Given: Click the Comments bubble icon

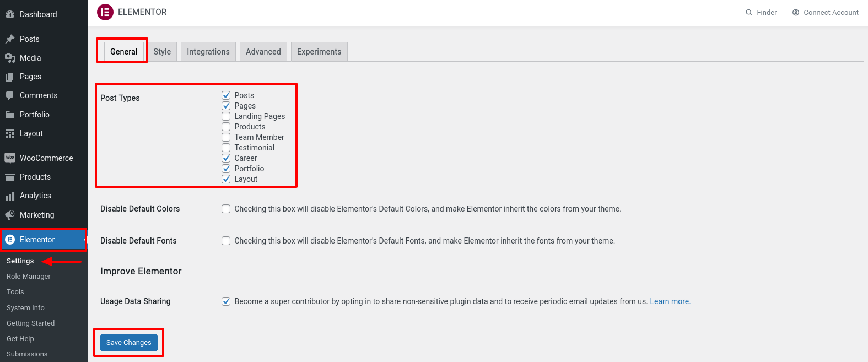Looking at the screenshot, I should pos(10,95).
